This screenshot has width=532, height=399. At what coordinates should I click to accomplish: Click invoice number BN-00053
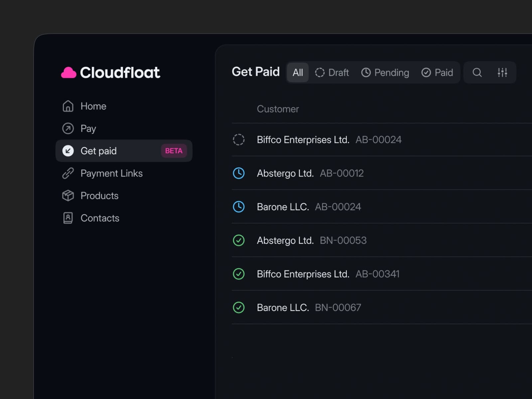[343, 240]
